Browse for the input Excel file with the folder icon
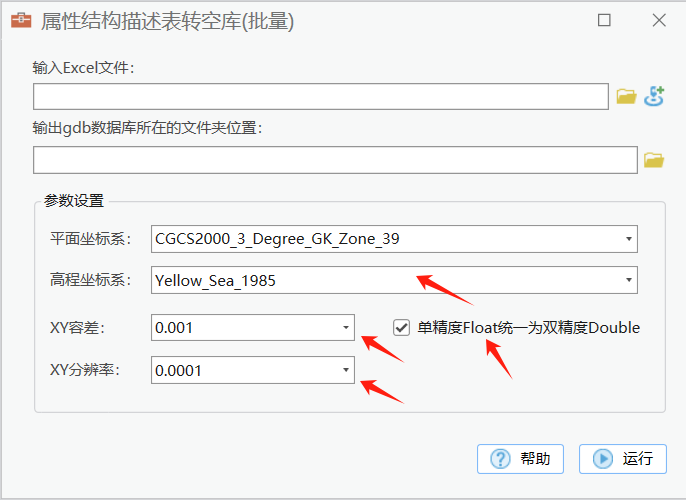 click(x=626, y=96)
